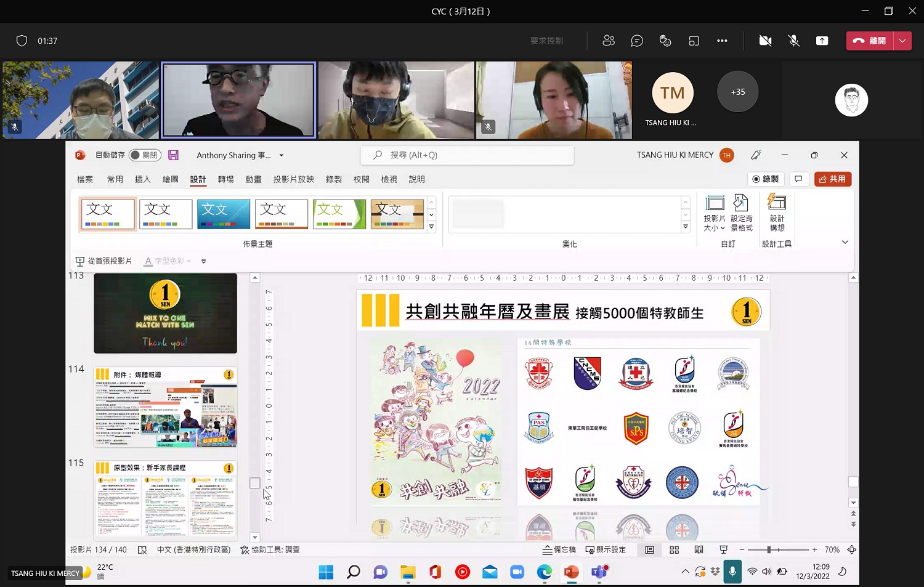924x587 pixels.
Task: Click the next slide double arrow
Action: point(853,524)
